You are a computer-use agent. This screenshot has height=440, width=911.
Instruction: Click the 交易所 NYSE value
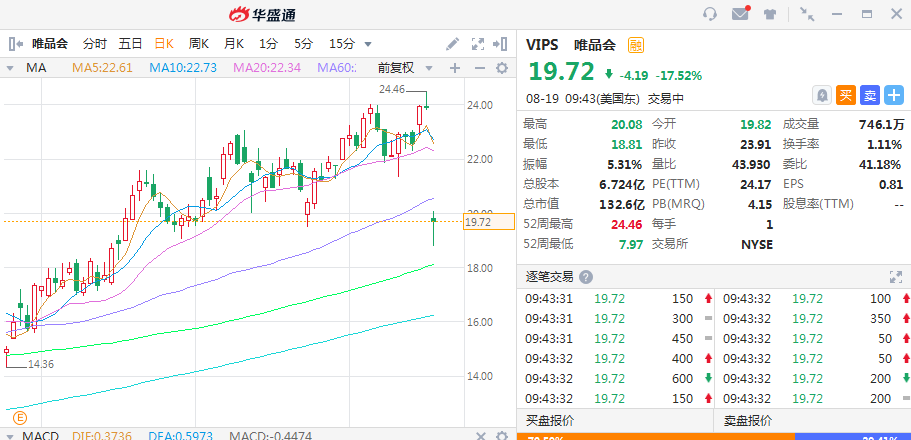coord(757,244)
